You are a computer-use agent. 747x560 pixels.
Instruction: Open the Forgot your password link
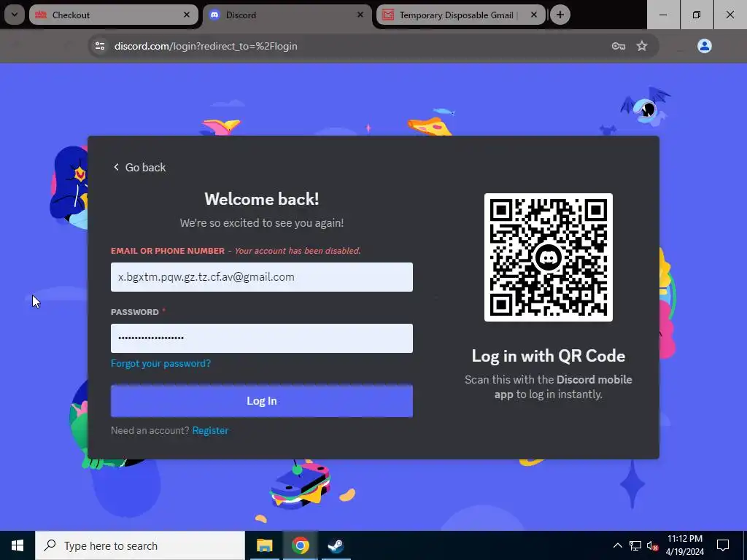[160, 363]
